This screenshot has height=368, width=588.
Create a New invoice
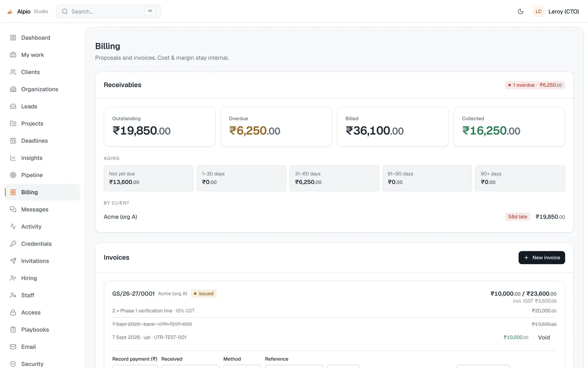click(542, 258)
